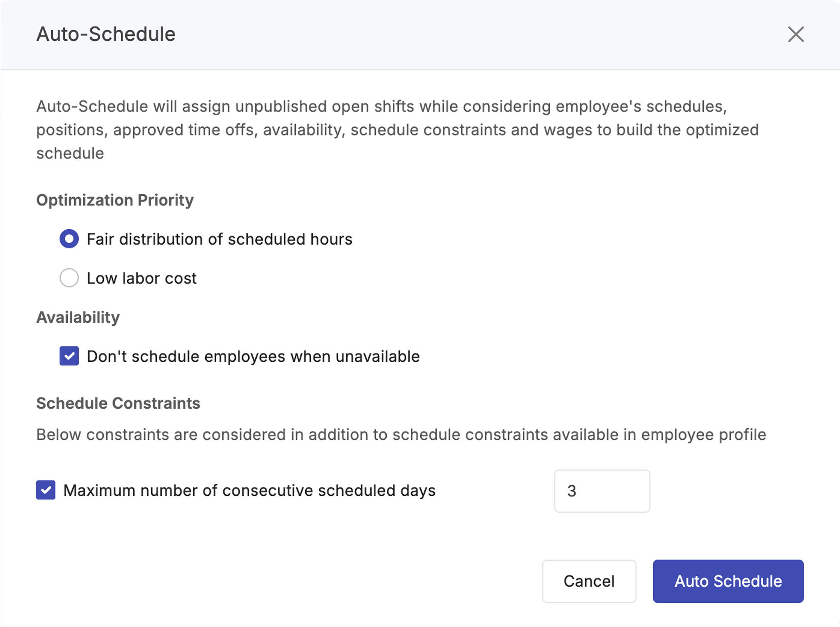Click the 'Don't schedule employees when unavailable' label
840x627 pixels.
253,357
